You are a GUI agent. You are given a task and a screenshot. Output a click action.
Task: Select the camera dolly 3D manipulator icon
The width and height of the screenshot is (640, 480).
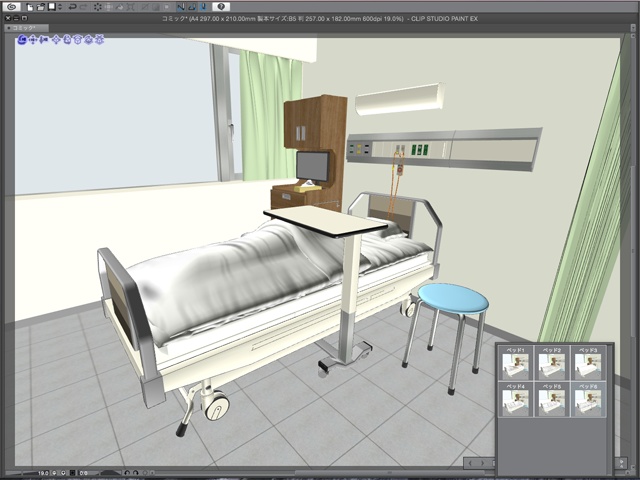44,40
